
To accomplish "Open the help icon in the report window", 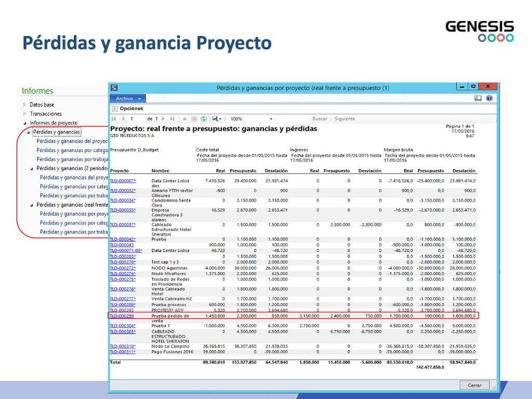I will (x=489, y=98).
